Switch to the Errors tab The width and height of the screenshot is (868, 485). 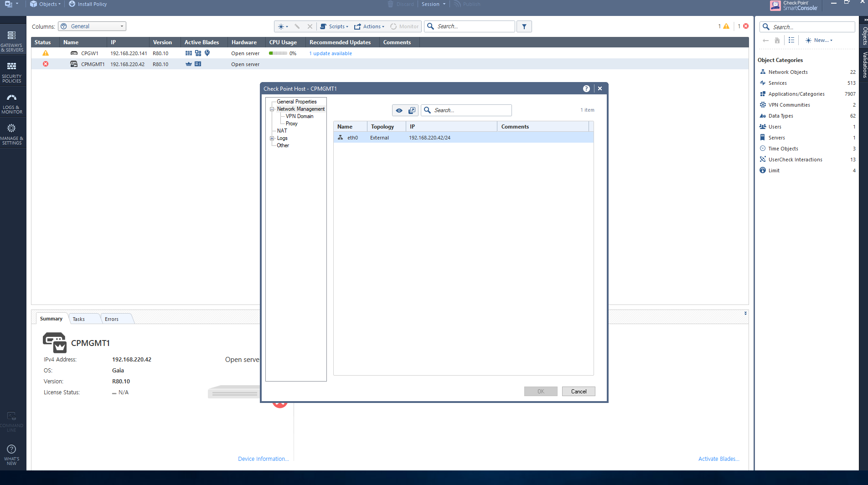112,319
